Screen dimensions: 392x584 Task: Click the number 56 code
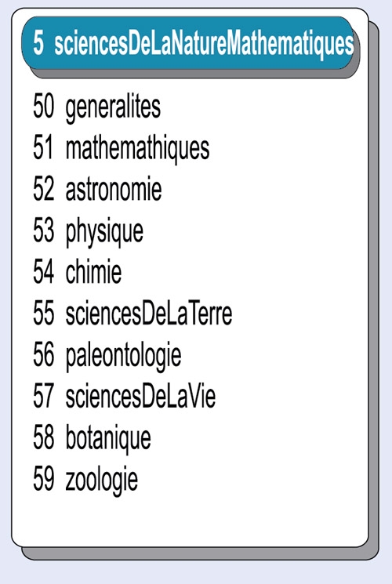point(44,354)
